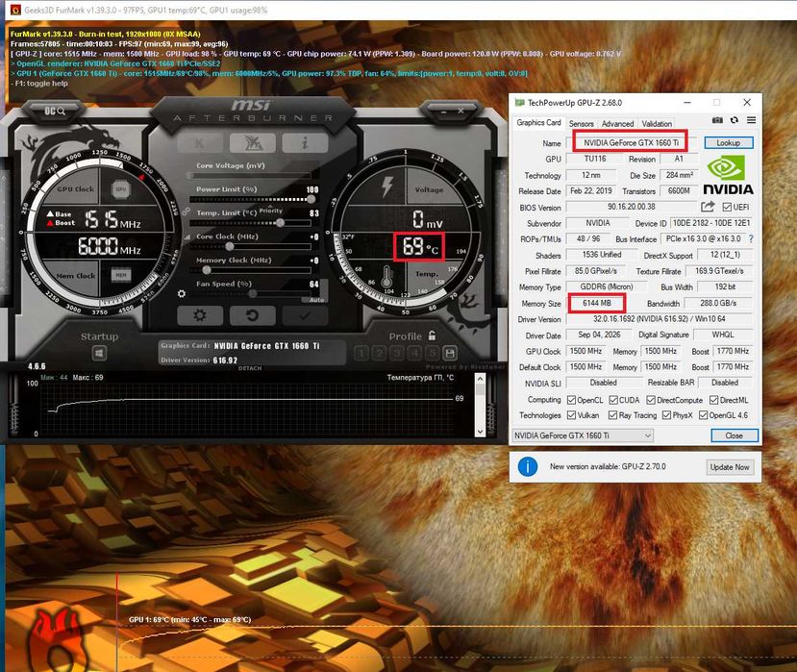Toggle the OpenGL 4.6 checkbox
The width and height of the screenshot is (797, 672).
pyautogui.click(x=704, y=415)
